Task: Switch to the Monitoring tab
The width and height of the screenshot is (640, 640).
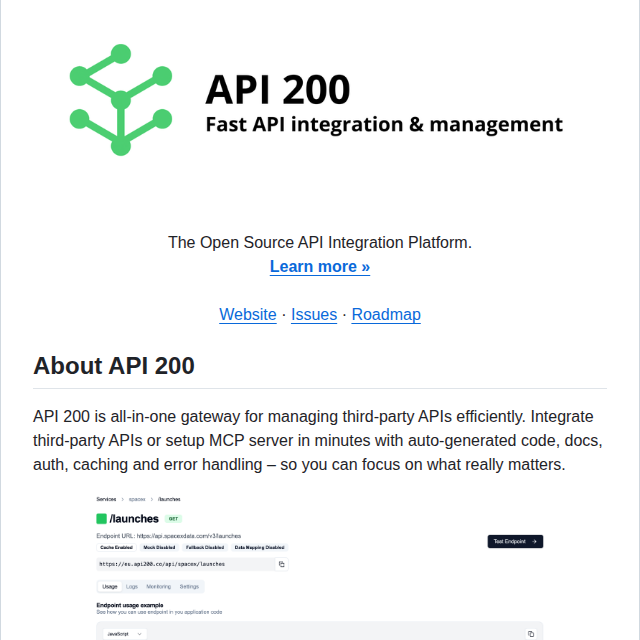Action: click(x=159, y=587)
